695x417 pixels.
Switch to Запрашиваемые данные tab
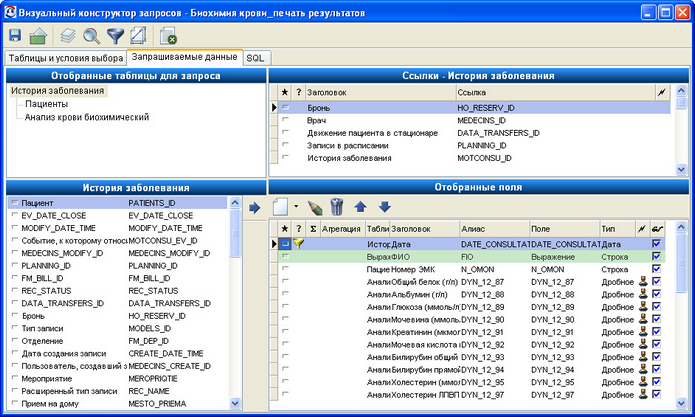[x=184, y=57]
